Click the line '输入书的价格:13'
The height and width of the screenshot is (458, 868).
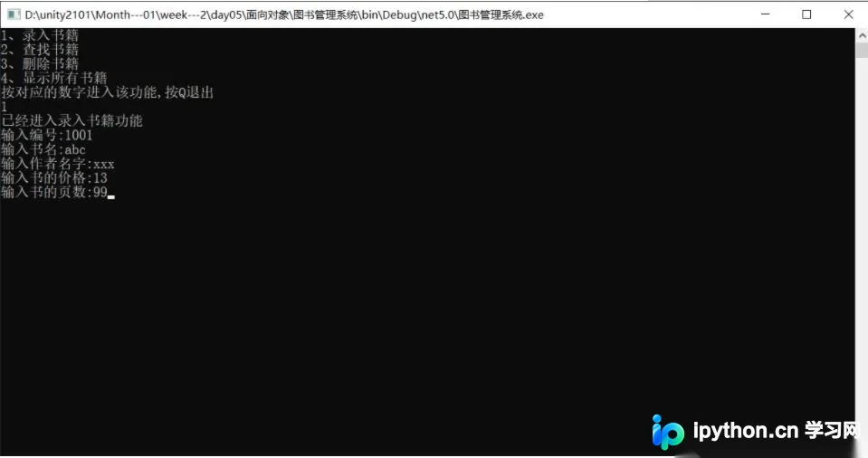pos(54,177)
